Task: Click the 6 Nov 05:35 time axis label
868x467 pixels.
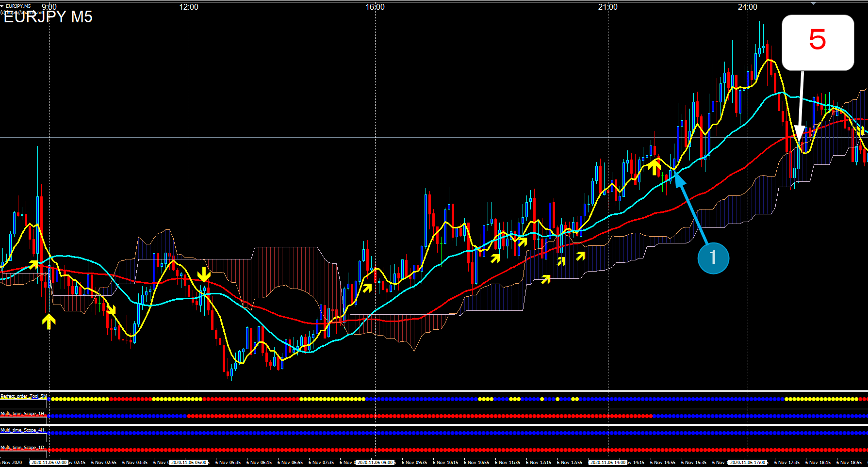Action: click(x=228, y=463)
